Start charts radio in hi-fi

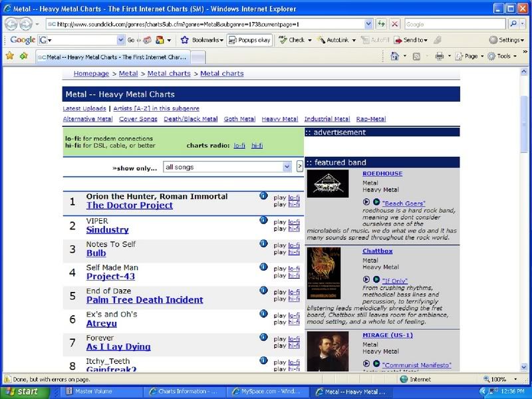tap(257, 146)
